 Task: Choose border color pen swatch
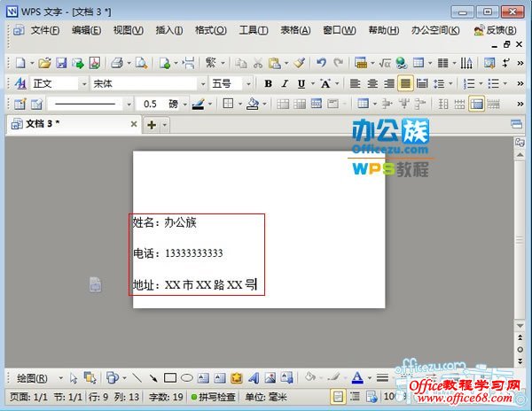tap(198, 104)
